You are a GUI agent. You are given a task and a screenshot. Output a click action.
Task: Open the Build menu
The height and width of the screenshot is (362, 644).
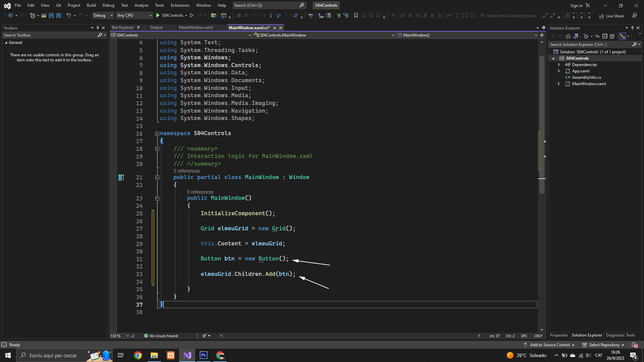tap(91, 5)
